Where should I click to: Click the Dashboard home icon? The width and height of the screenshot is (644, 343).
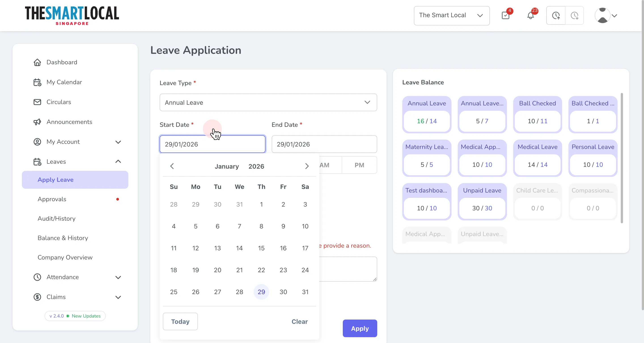[x=37, y=62]
